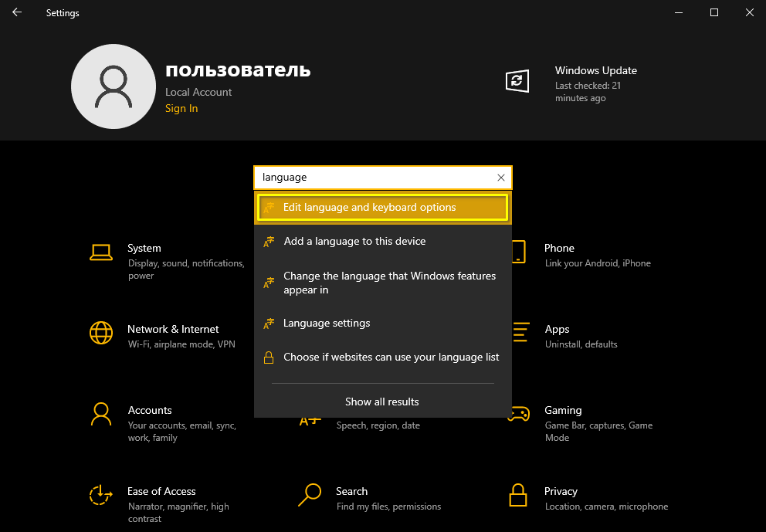The width and height of the screenshot is (766, 532).
Task: Open the Gaming settings category
Action: point(563,411)
